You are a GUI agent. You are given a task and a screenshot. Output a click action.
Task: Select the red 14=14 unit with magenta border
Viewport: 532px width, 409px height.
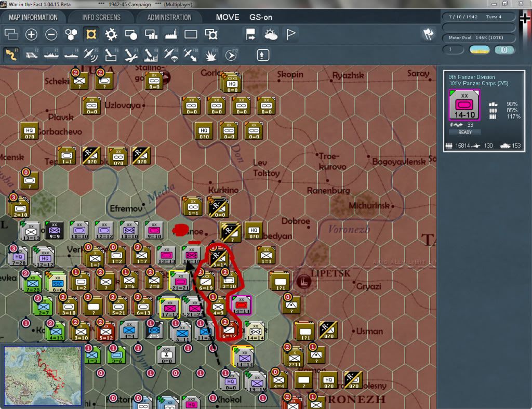pyautogui.click(x=241, y=305)
